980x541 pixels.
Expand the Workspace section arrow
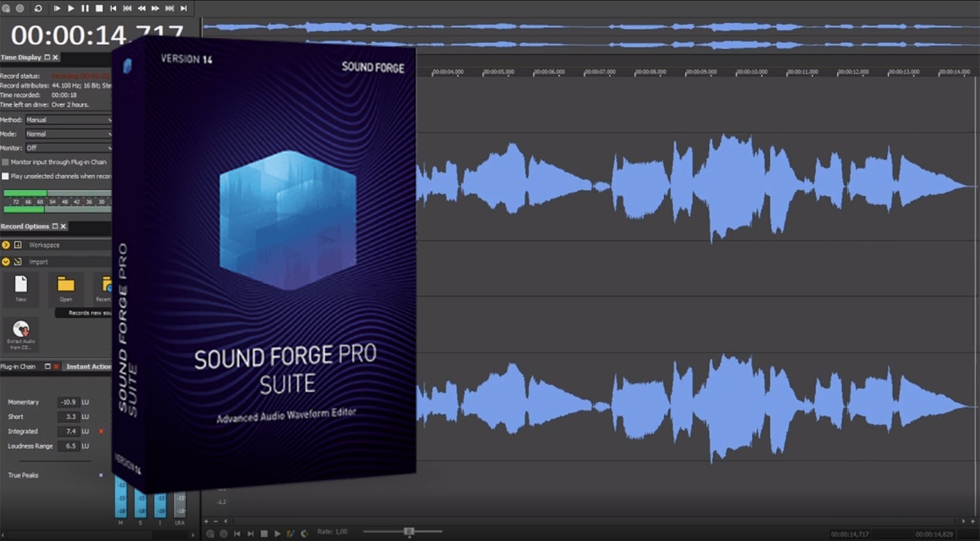(6, 244)
